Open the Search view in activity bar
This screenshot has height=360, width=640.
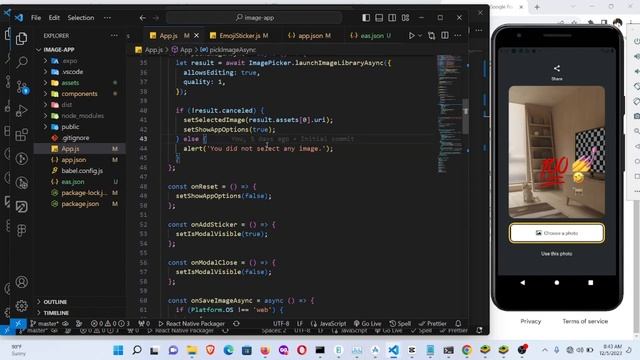(x=22, y=62)
